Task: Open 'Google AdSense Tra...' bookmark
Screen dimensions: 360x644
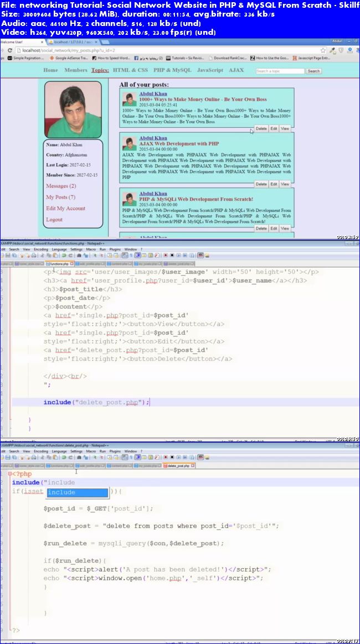Action: pos(69,58)
